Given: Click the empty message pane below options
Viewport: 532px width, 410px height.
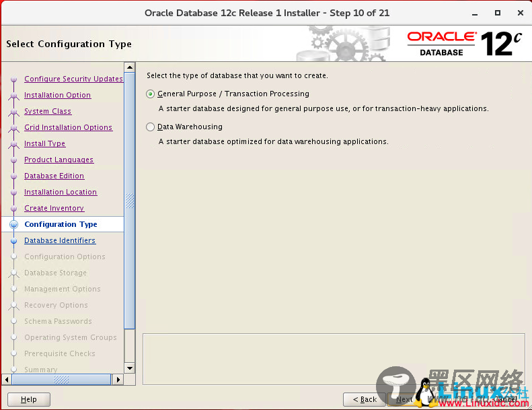Looking at the screenshot, I should click(334, 359).
